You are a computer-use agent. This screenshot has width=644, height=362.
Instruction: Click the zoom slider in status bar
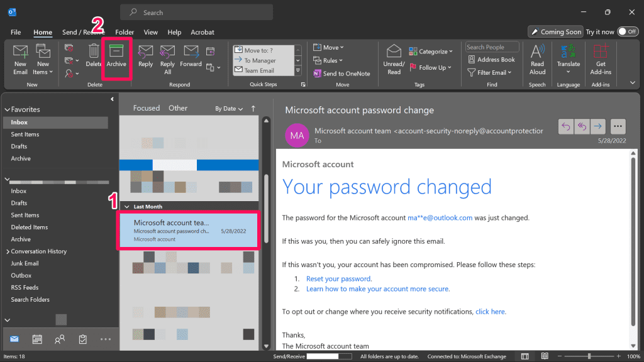[x=589, y=356]
